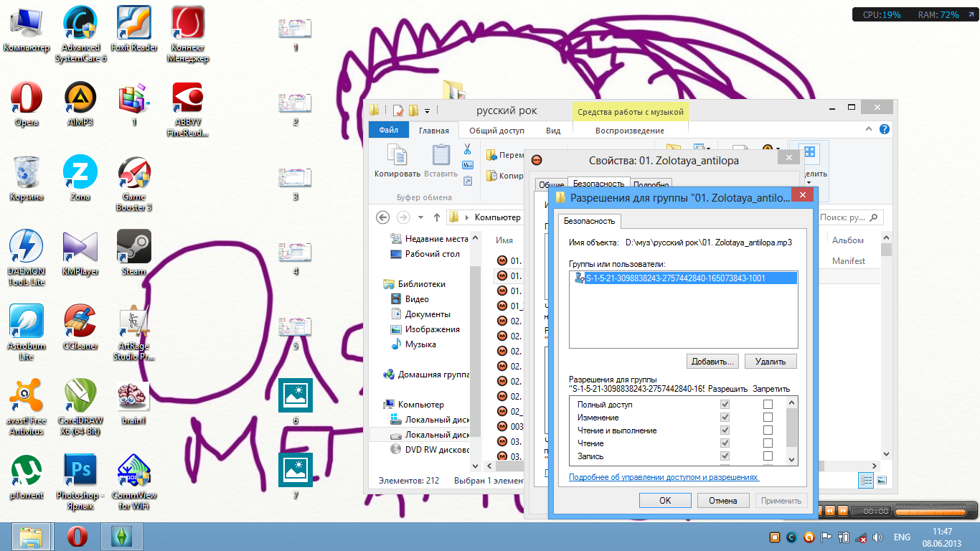
Task: Switch to the Вид ribbon tab
Action: tap(553, 131)
